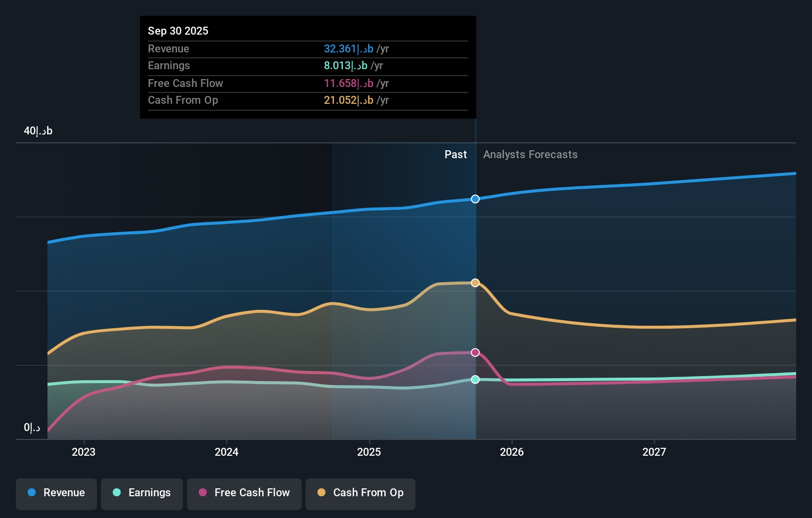Select the pink Free Cash Flow data point marker
Viewport: 812px width, 518px height.
(x=475, y=352)
